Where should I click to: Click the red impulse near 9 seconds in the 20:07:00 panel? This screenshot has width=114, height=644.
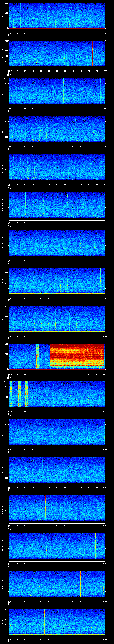tap(24, 243)
